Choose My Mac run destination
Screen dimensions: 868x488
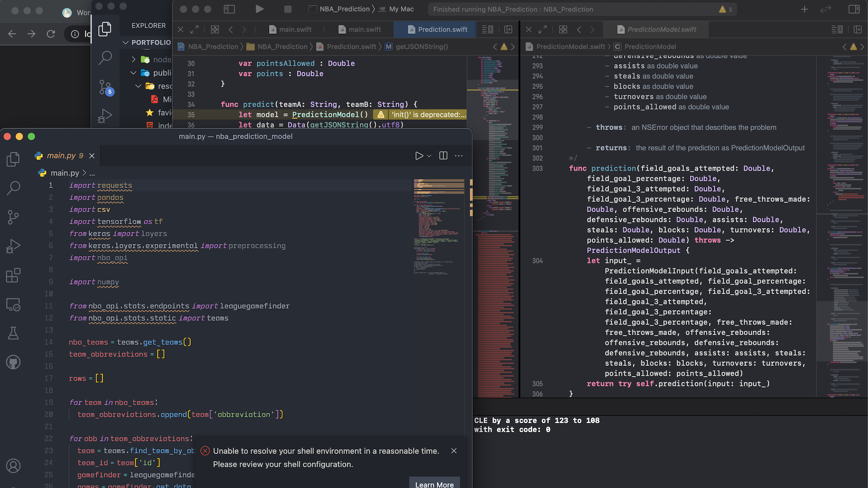tap(396, 9)
